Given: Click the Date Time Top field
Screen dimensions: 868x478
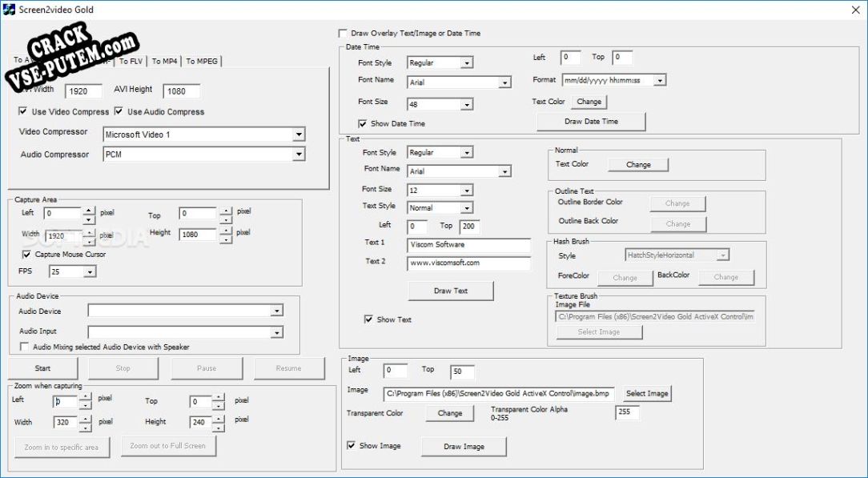Looking at the screenshot, I should click(622, 58).
